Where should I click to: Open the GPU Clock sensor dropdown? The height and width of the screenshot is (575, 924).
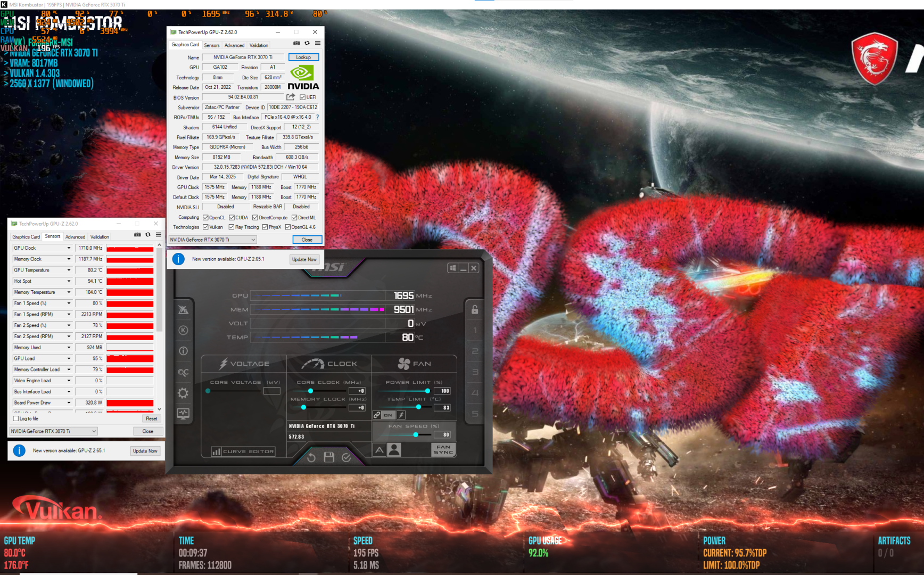pyautogui.click(x=69, y=248)
